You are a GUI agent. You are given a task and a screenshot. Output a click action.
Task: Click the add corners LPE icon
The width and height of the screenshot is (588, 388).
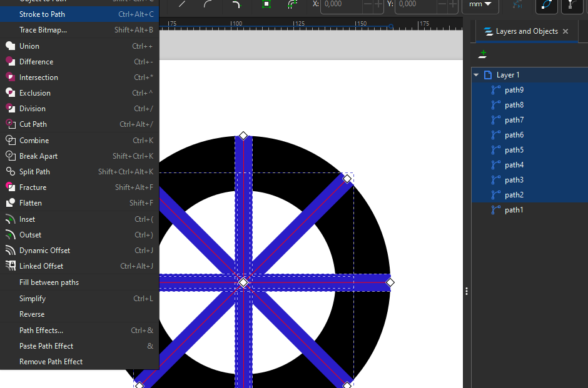click(x=236, y=4)
